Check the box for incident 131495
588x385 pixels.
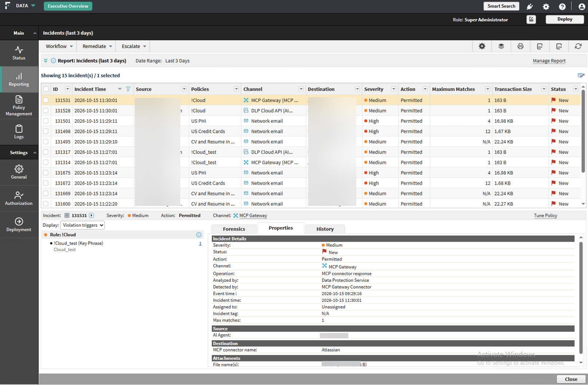click(x=46, y=142)
